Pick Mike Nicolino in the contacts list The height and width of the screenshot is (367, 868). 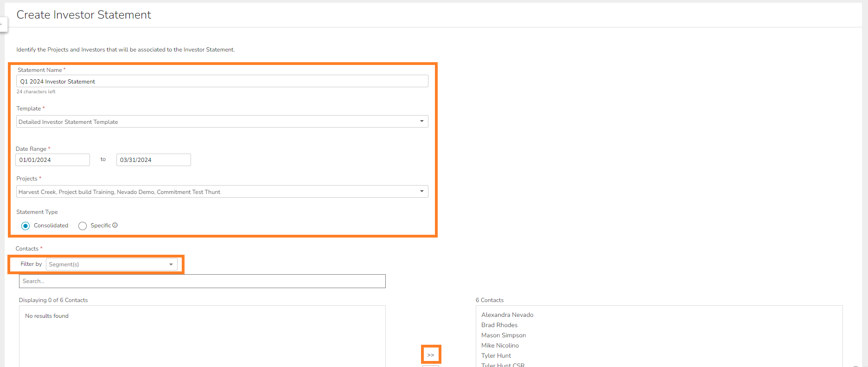click(x=500, y=346)
